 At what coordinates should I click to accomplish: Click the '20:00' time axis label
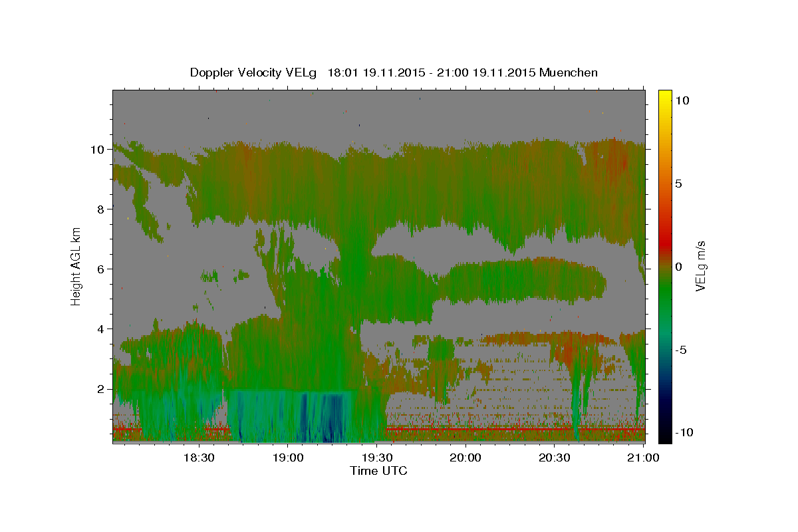[x=465, y=458]
